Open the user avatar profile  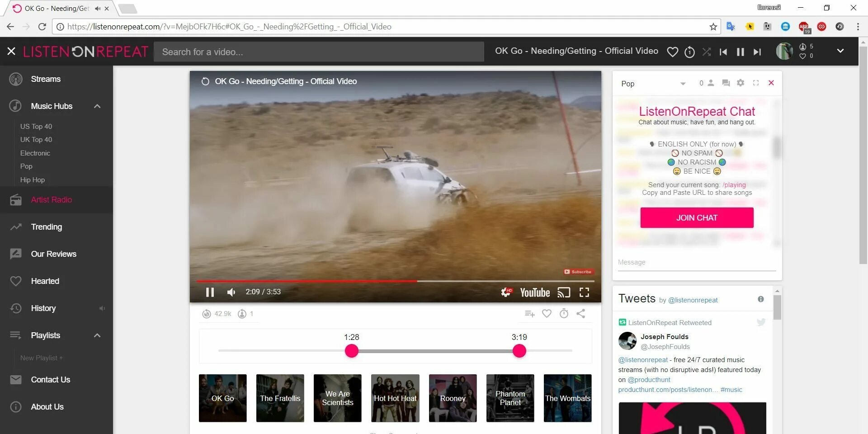(784, 51)
